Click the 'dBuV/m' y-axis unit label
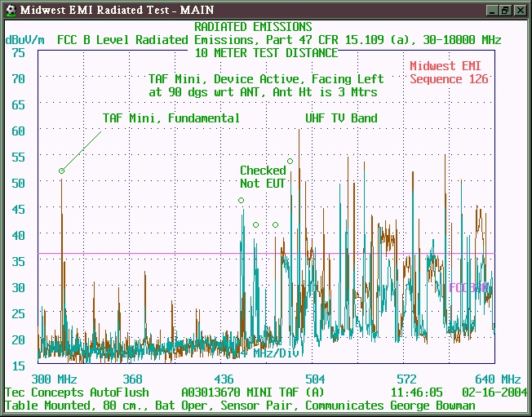Image resolution: width=532 pixels, height=417 pixels. [25, 39]
